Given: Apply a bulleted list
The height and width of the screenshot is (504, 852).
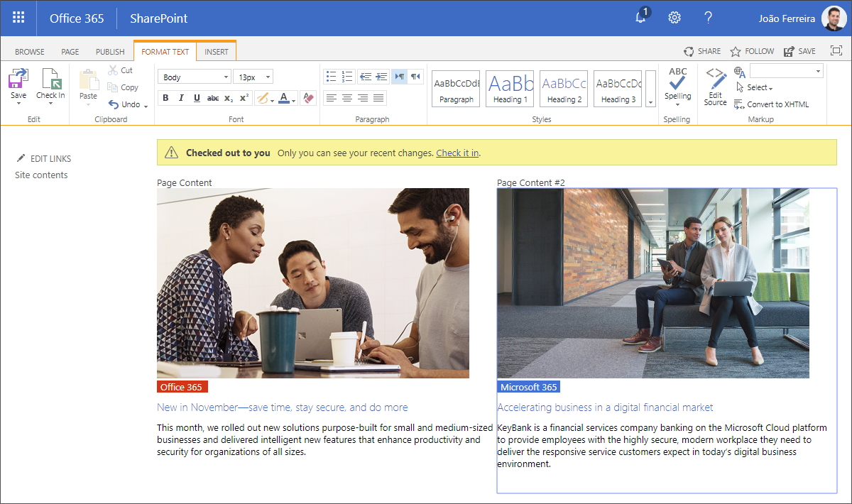Looking at the screenshot, I should pos(330,76).
